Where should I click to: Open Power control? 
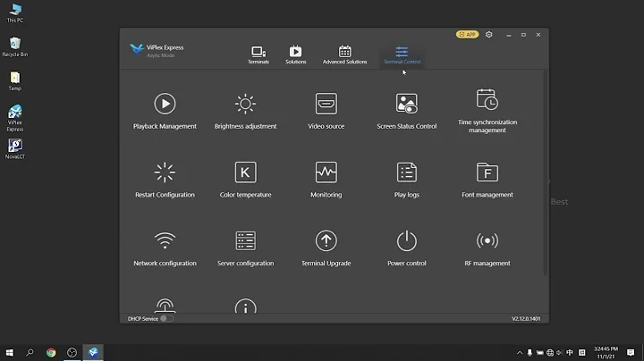407,248
